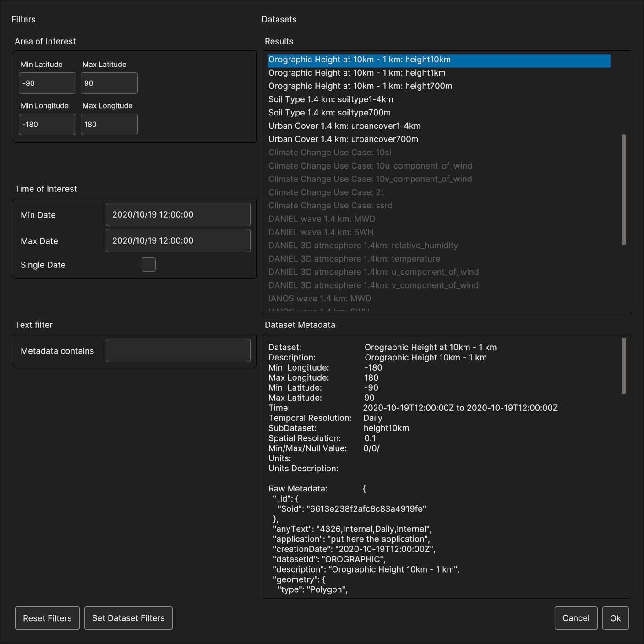
Task: Select Climate Change 10u_component_of_wind entry
Action: [439, 166]
